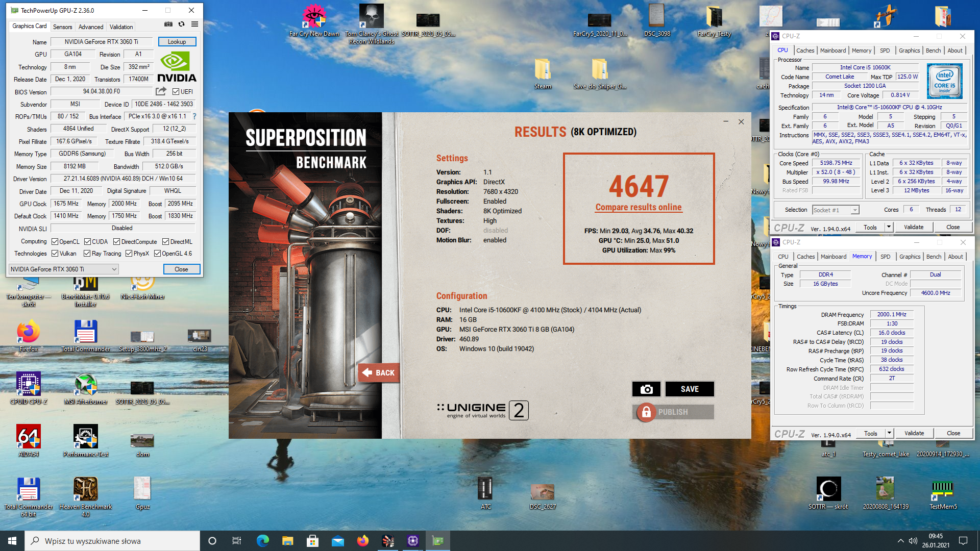
Task: Open the Steam folder on desktop
Action: [x=543, y=74]
